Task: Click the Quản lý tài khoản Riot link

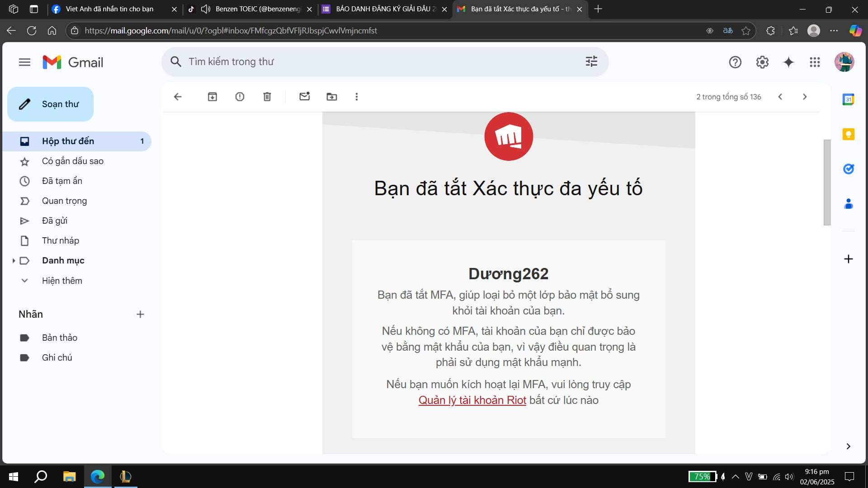Action: click(x=472, y=400)
